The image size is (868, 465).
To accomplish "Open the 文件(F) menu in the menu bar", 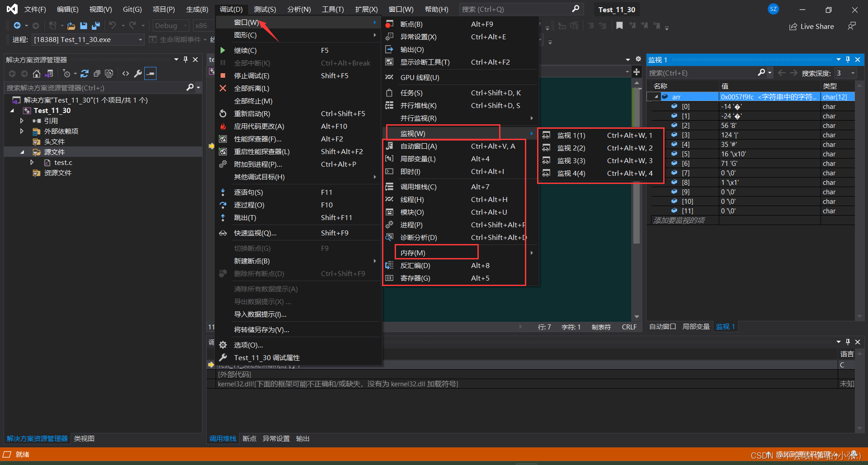I will tap(35, 9).
